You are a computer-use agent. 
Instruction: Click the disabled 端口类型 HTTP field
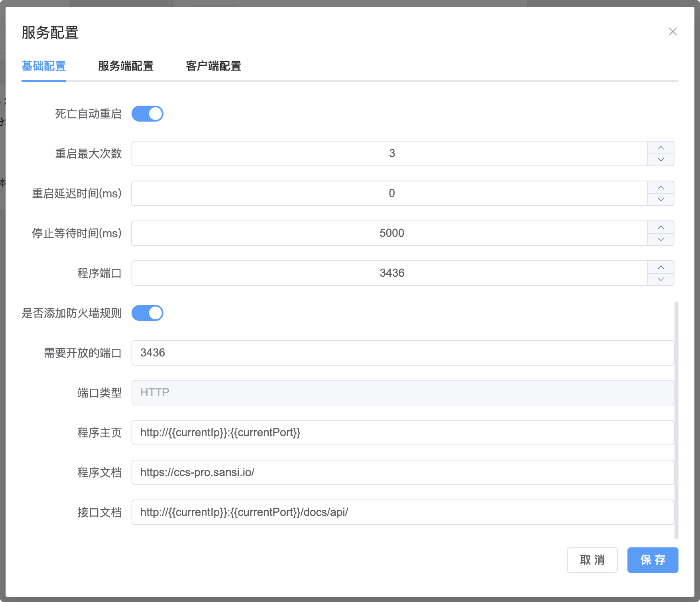(403, 393)
